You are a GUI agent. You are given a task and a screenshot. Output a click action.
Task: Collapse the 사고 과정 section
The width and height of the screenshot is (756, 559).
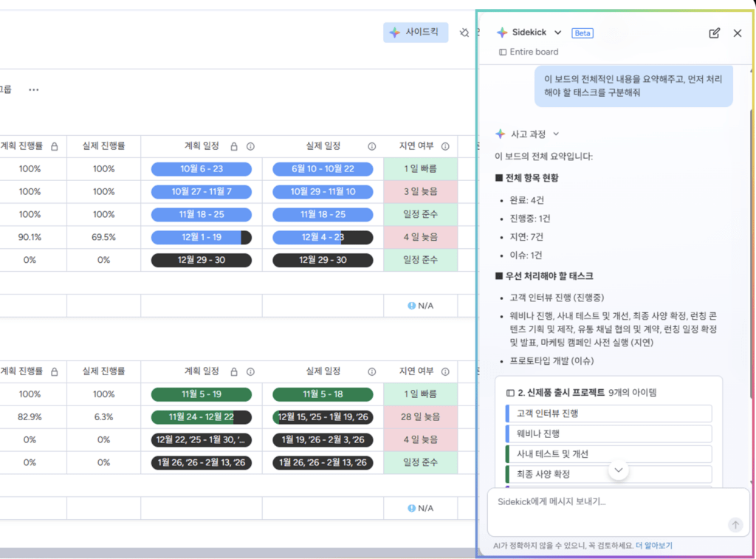coord(556,134)
